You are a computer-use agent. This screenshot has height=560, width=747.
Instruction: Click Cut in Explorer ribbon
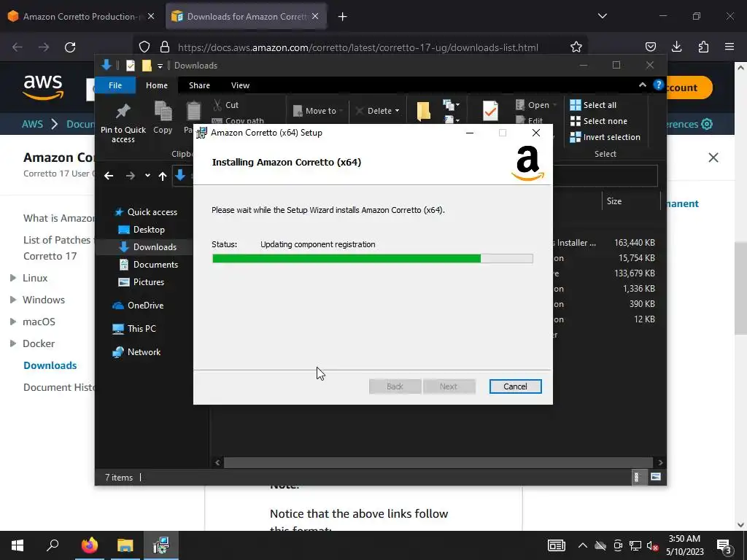(226, 105)
